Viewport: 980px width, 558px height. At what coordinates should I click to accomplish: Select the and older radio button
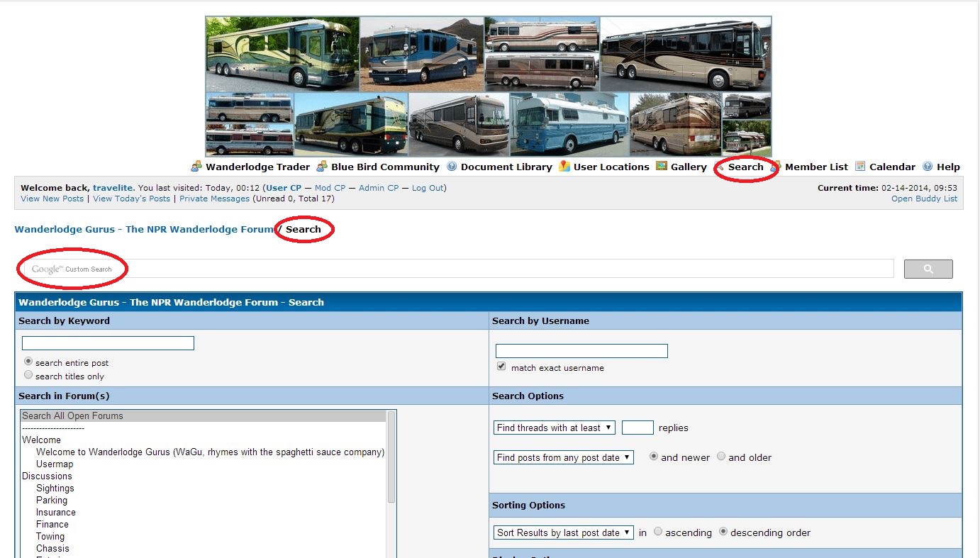pyautogui.click(x=721, y=457)
